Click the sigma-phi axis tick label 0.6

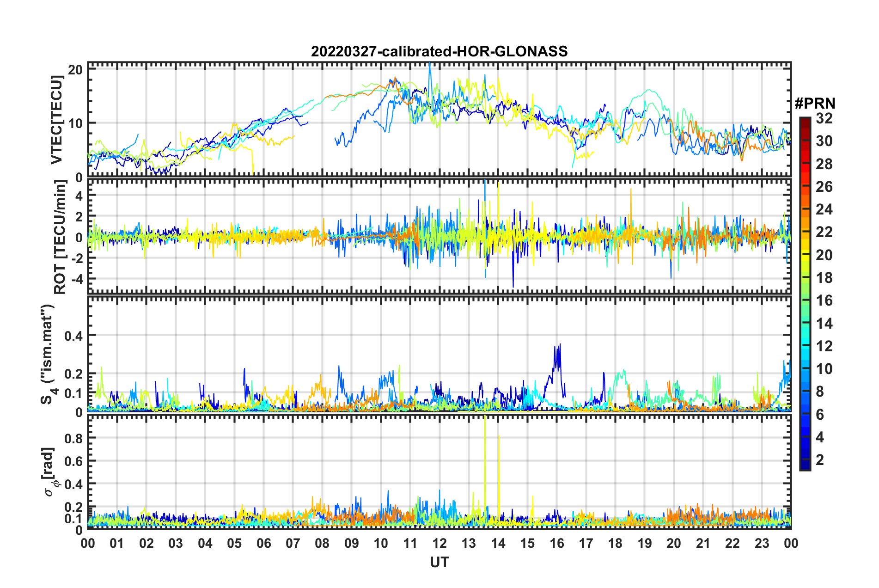pos(74,461)
